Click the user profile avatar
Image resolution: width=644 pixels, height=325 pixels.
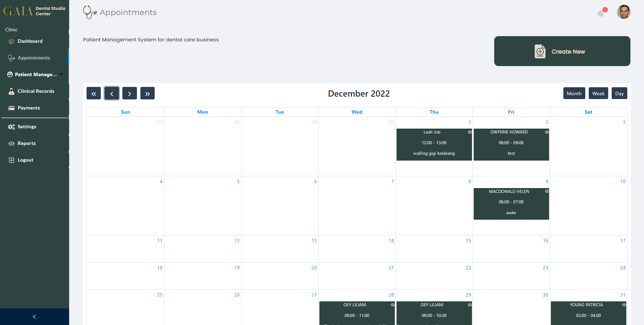pyautogui.click(x=623, y=12)
